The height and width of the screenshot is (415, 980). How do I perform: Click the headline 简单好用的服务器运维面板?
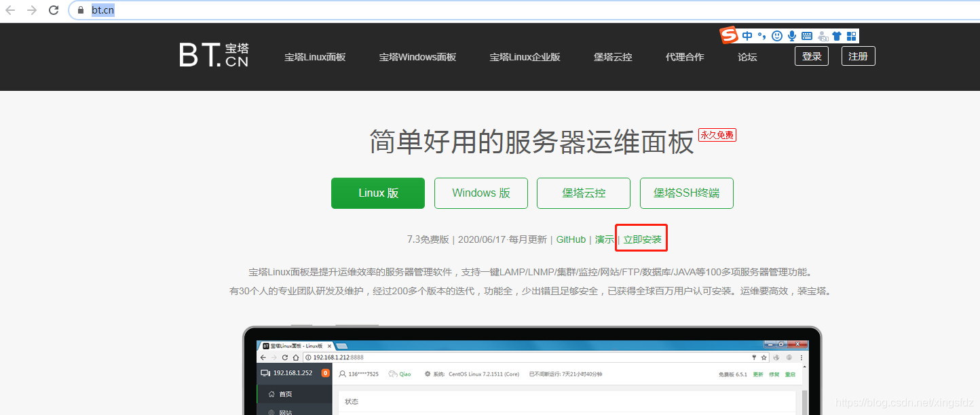(x=532, y=142)
